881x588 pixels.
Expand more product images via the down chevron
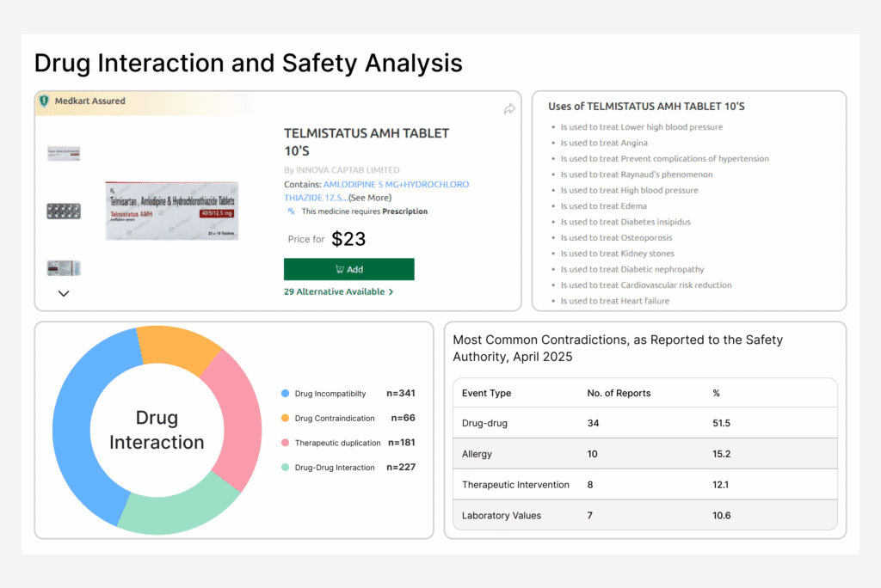click(63, 293)
